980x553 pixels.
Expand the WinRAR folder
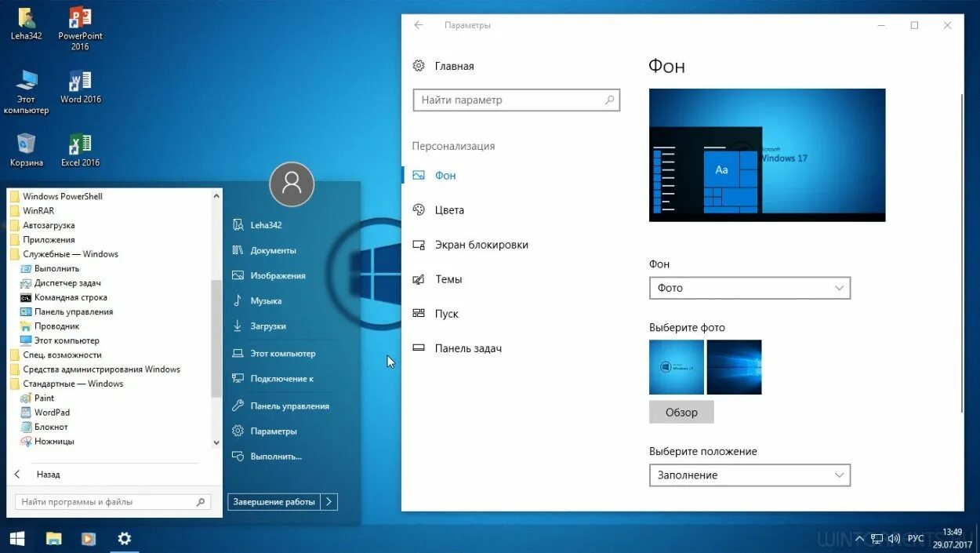click(38, 210)
